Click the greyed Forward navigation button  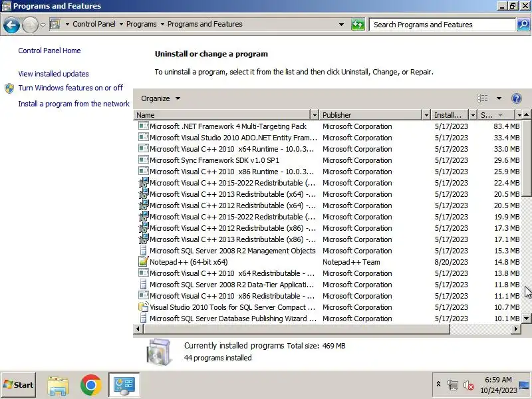coord(30,25)
